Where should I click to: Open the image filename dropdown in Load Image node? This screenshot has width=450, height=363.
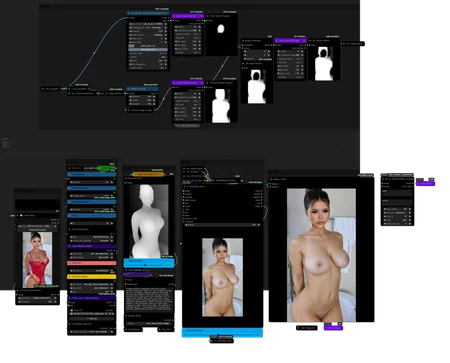coord(37,226)
